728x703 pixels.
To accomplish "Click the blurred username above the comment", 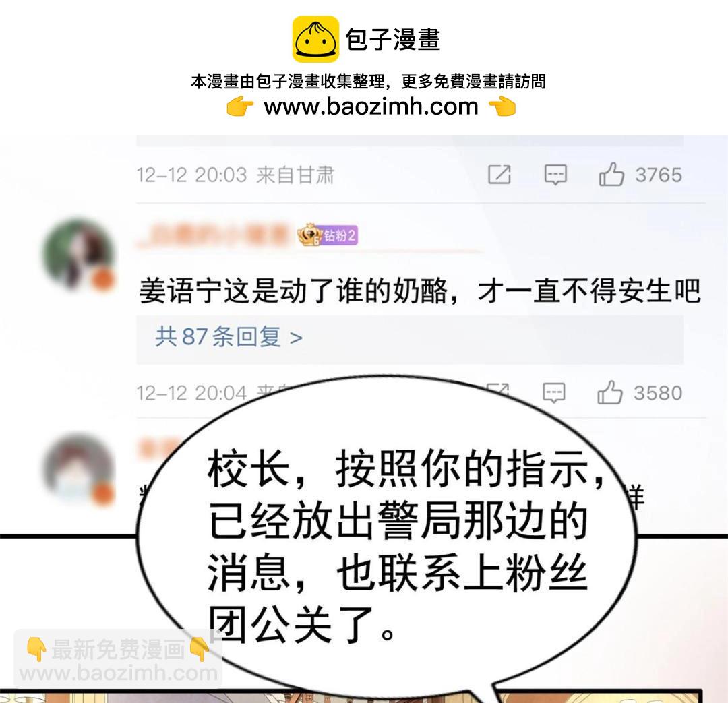I will [x=214, y=235].
